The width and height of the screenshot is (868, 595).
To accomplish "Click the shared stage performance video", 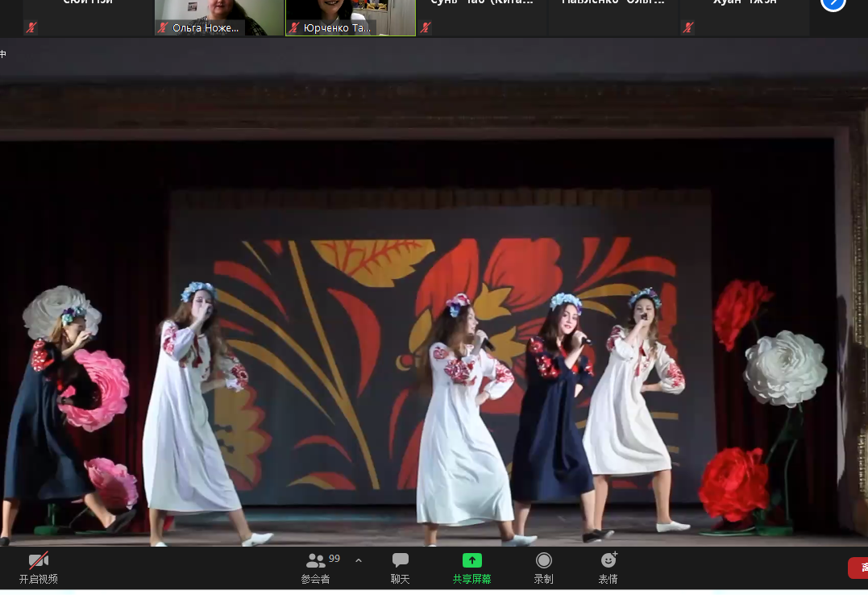I will [434, 322].
